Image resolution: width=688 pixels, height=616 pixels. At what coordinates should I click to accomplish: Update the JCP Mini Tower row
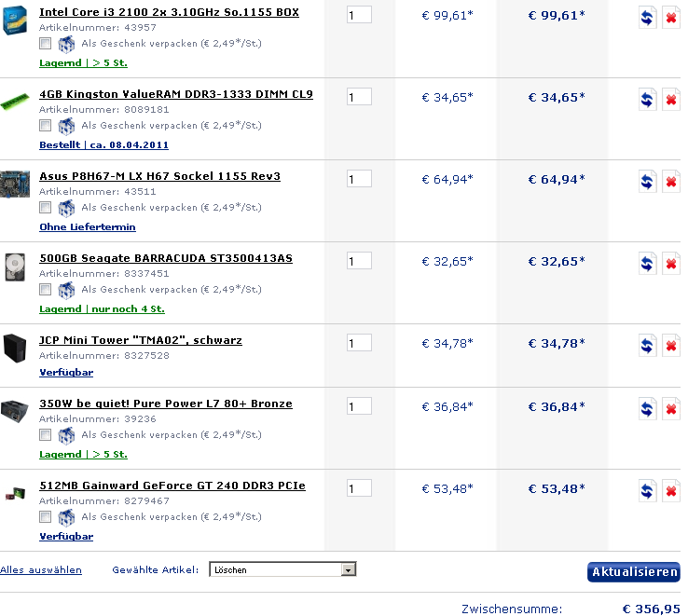tap(647, 346)
